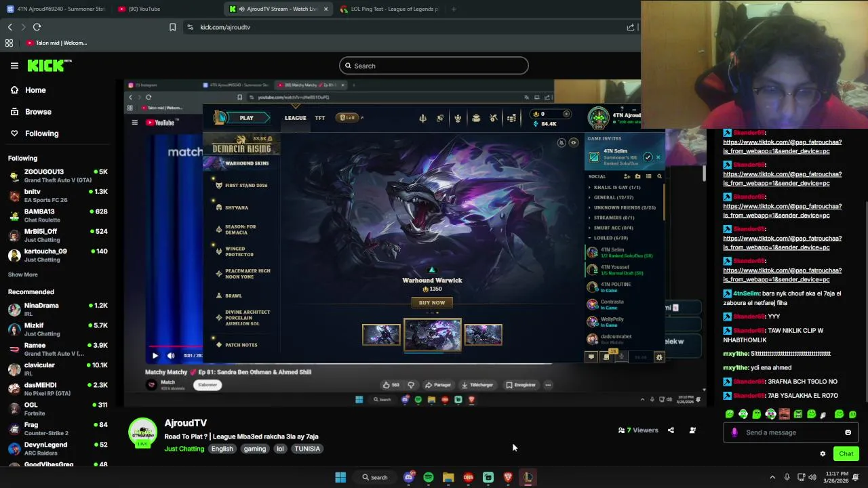Open the AjroudTV channel name link
Viewport: 868px width, 488px height.
185,423
